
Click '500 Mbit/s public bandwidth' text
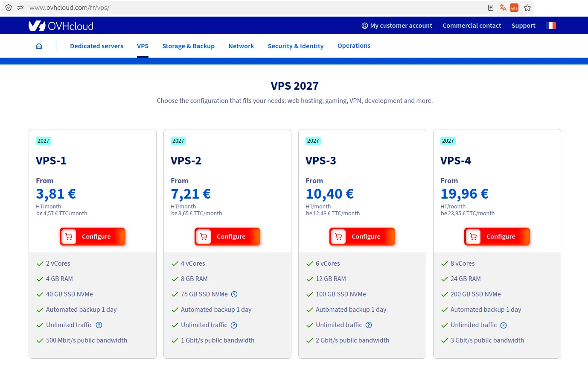[87, 340]
